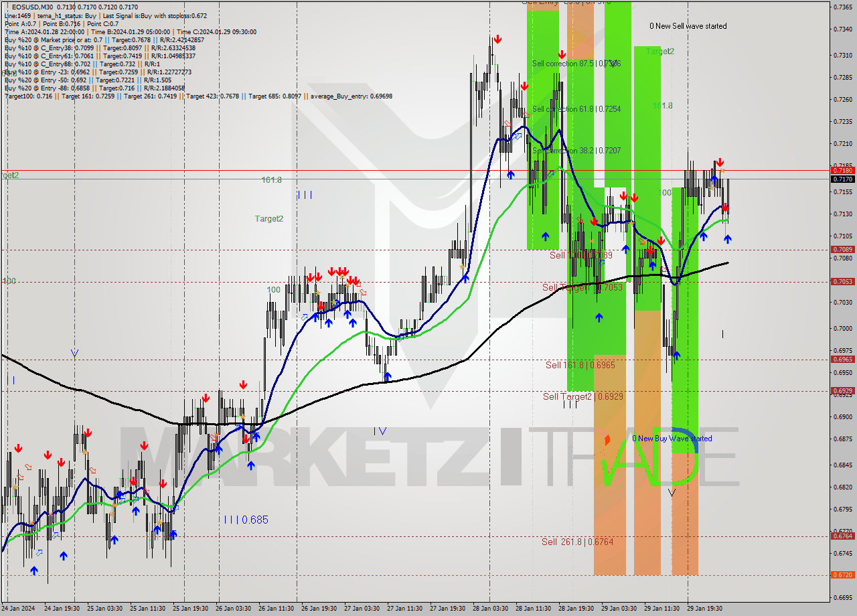Screen dimensions: 857x616
Task: Click the 0.7000 price axis label
Action: 842,329
